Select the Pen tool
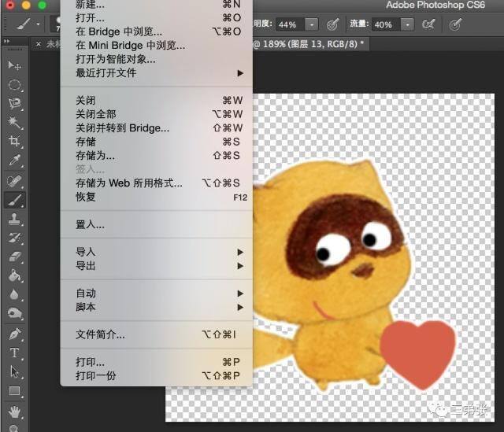504x432 pixels. click(14, 334)
